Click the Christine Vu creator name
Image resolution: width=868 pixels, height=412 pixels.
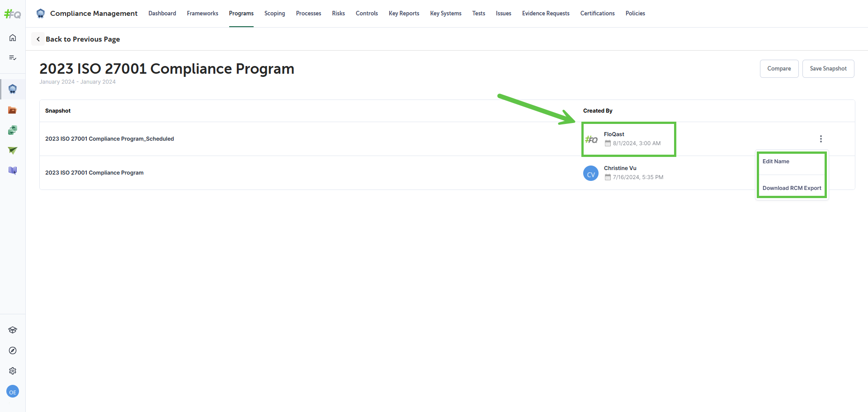(x=620, y=168)
